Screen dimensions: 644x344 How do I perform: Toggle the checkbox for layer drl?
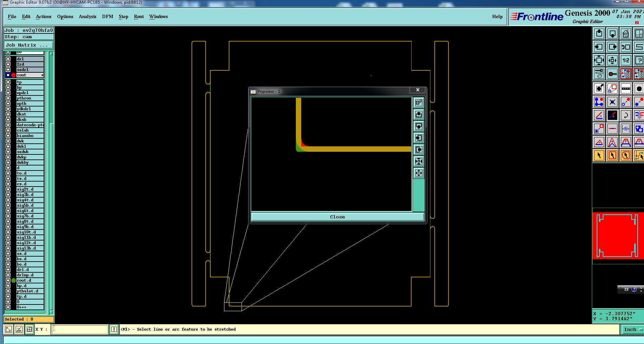click(8, 59)
